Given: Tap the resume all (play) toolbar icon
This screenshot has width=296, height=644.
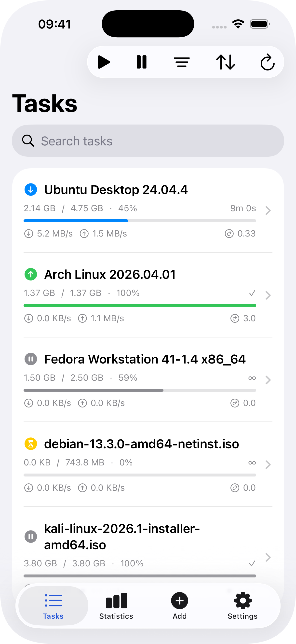Looking at the screenshot, I should click(104, 62).
